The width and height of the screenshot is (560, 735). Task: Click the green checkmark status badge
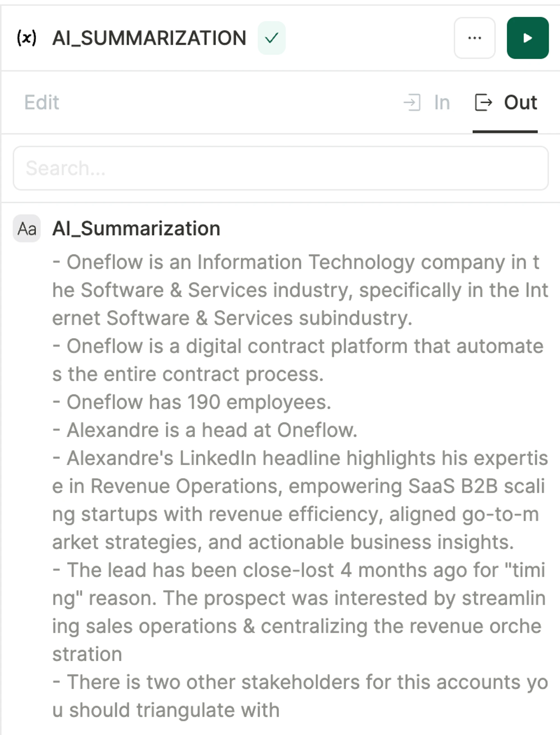pos(271,38)
